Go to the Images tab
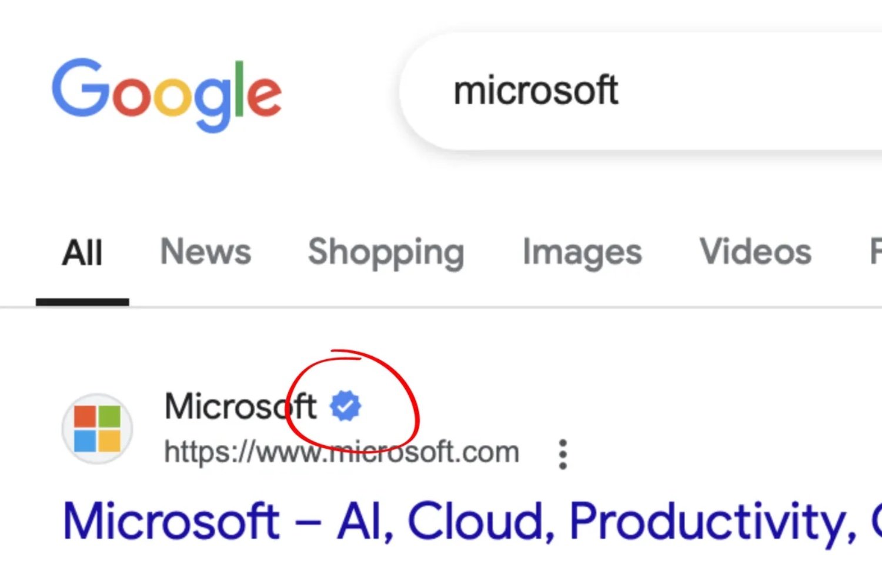This screenshot has height=588, width=882. coord(582,253)
